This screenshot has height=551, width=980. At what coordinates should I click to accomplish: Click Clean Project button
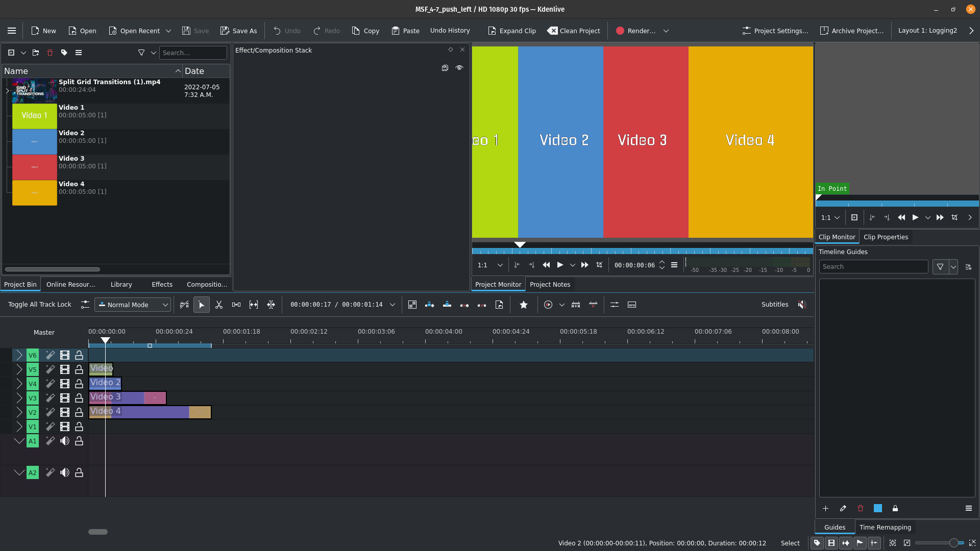(x=574, y=31)
